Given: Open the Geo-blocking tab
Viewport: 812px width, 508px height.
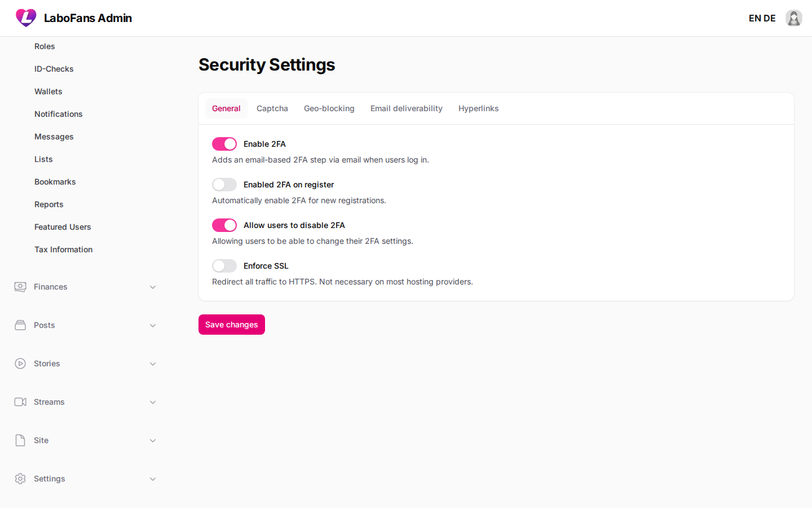Looking at the screenshot, I should [329, 108].
